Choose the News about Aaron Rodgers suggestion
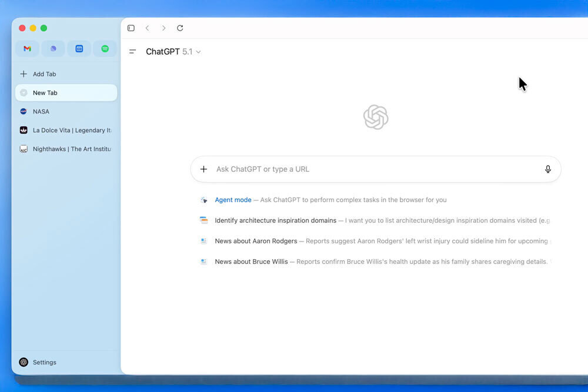This screenshot has width=588, height=392. (x=256, y=241)
